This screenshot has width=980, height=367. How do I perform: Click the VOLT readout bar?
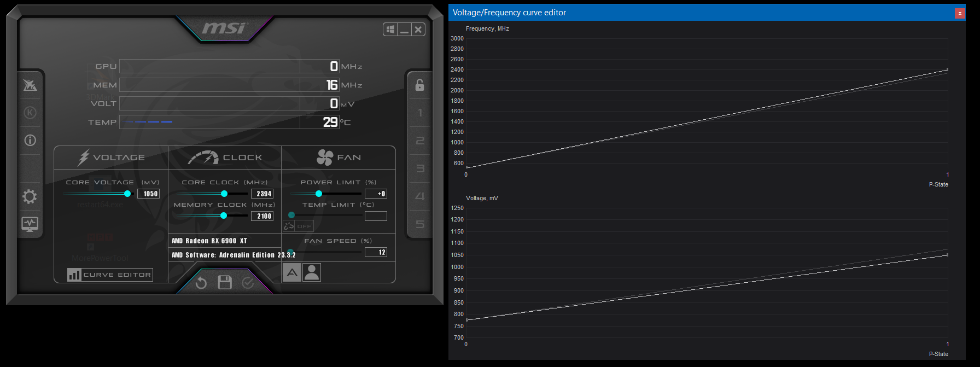(229, 103)
